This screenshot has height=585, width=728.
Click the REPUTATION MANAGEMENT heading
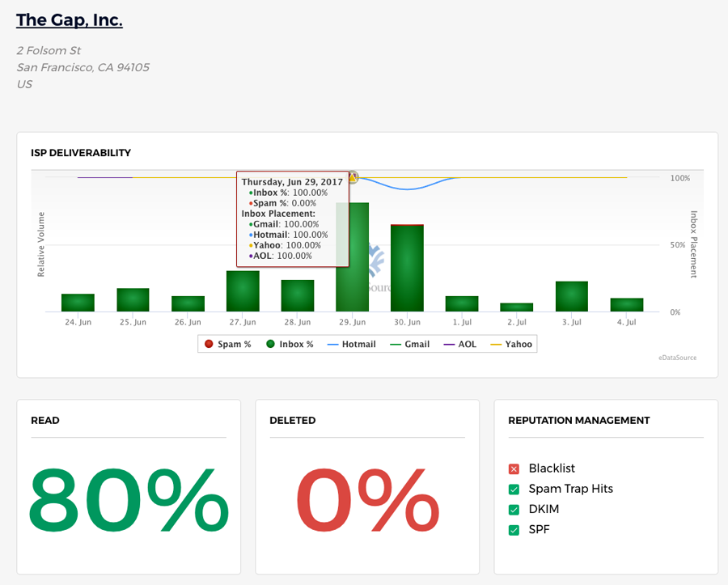tap(579, 420)
